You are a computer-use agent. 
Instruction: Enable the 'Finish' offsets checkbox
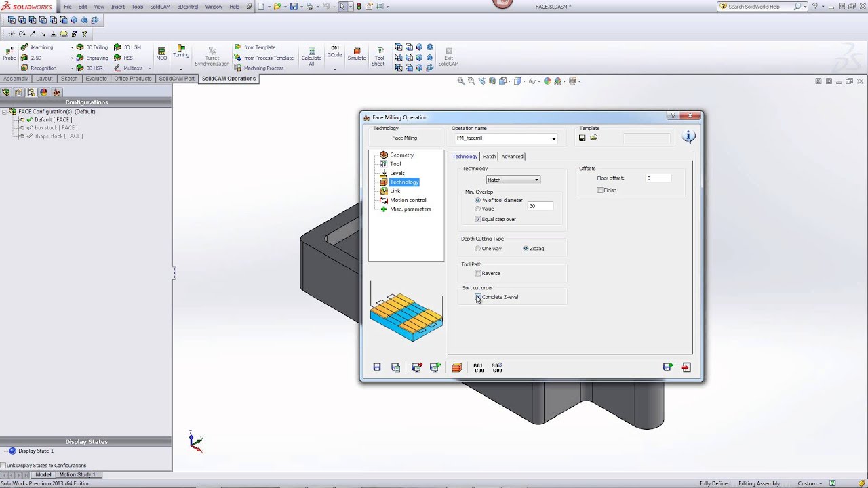(600, 190)
